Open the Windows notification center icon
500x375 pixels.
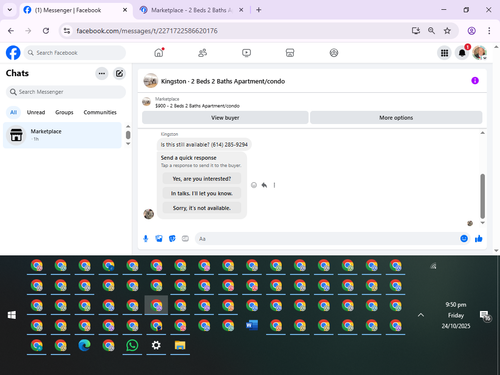485,315
